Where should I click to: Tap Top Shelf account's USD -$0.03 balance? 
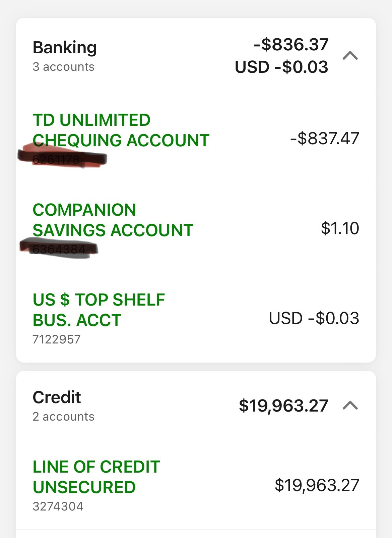pyautogui.click(x=314, y=318)
